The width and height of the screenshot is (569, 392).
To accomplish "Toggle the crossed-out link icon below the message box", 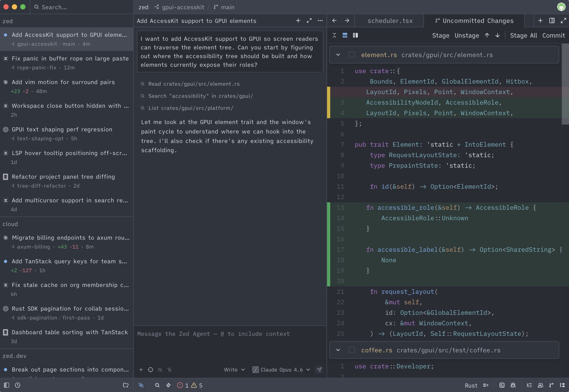I will click(160, 370).
